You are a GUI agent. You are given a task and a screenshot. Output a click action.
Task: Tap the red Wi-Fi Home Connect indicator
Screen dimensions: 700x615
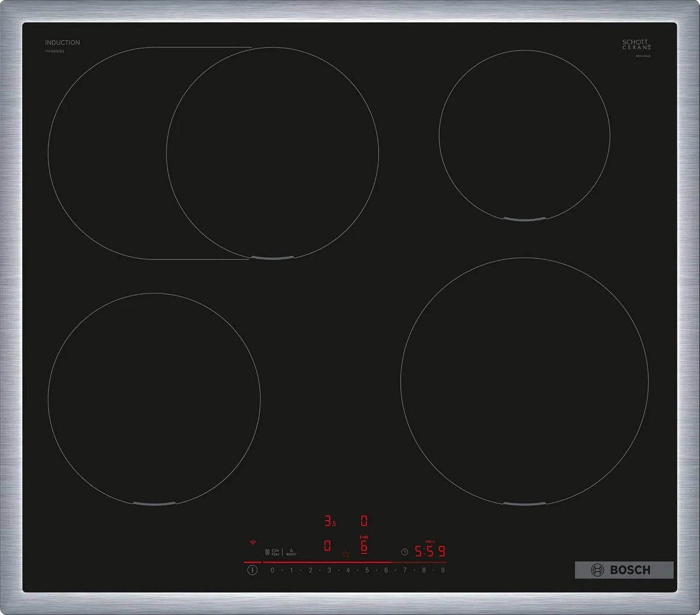point(253,542)
